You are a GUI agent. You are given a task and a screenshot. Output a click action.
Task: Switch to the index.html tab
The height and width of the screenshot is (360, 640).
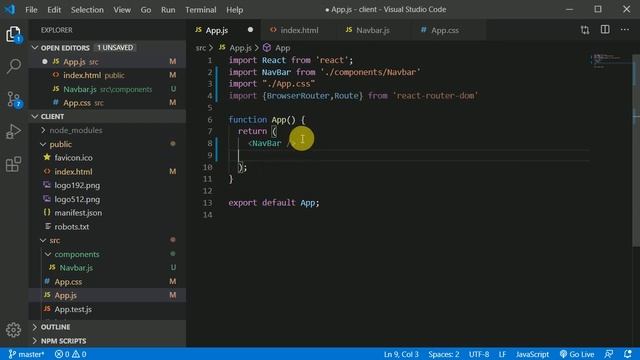298,30
